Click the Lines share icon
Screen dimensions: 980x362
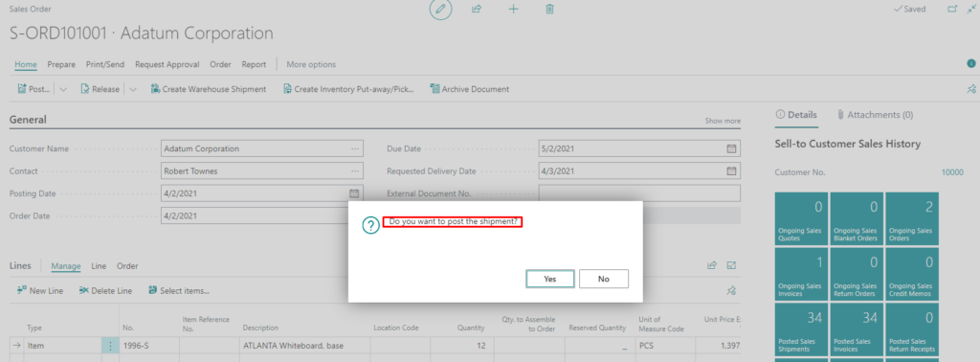[x=711, y=265]
